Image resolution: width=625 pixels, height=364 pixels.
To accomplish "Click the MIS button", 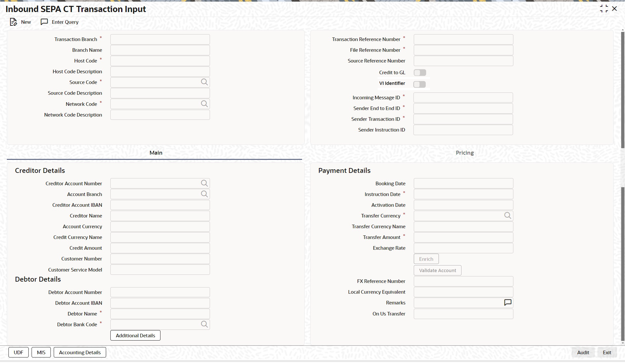I will [x=41, y=353].
